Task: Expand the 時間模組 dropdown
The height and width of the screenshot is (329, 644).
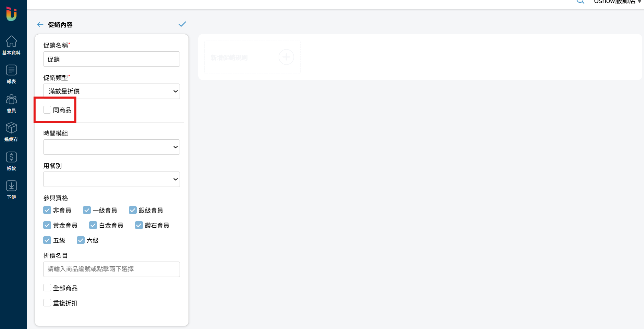Action: coord(111,147)
